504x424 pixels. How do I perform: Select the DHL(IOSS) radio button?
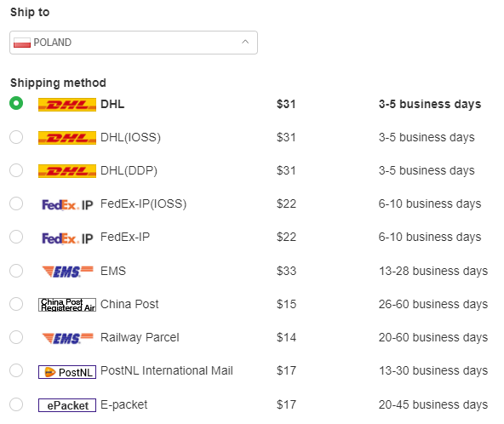pyautogui.click(x=16, y=137)
